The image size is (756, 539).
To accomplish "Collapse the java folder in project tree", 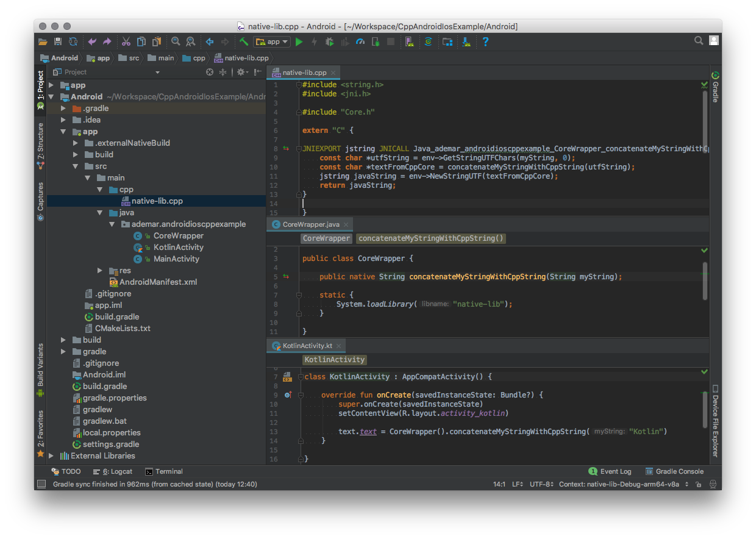I will pyautogui.click(x=100, y=213).
